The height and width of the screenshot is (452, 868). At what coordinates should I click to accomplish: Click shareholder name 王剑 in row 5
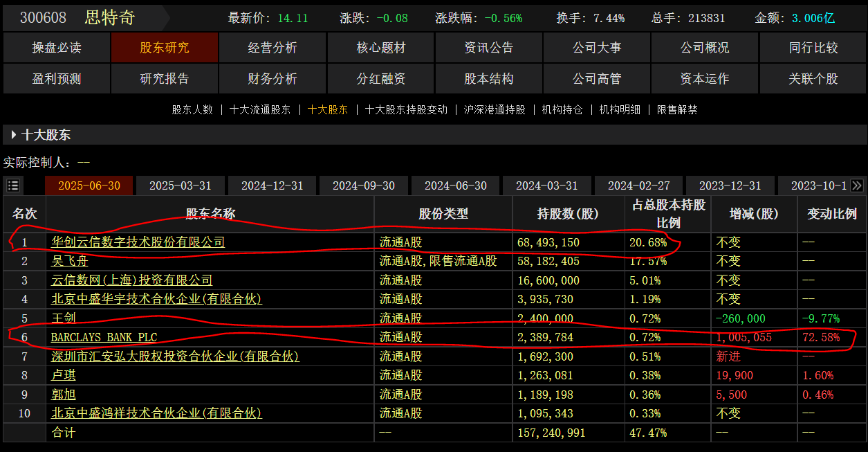click(x=64, y=318)
